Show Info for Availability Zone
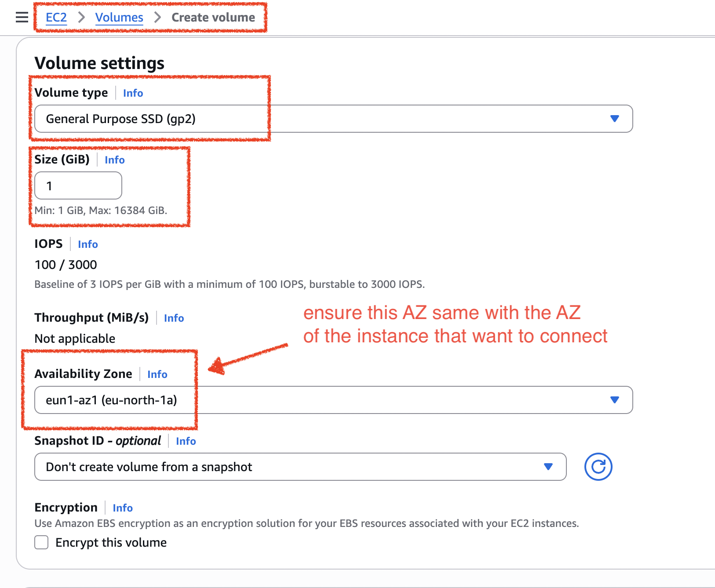This screenshot has height=588, width=715. [157, 374]
